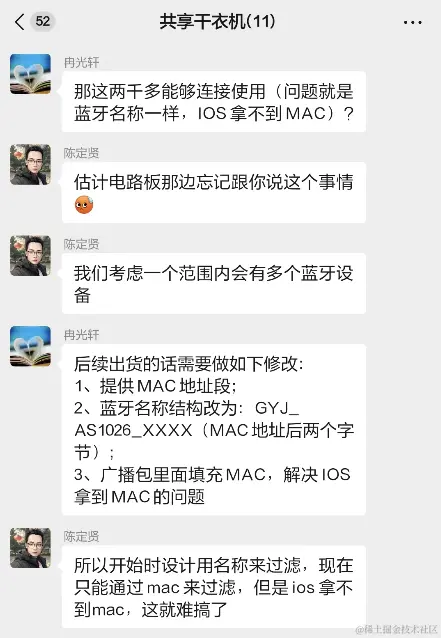Tap 陈定贤's avatar on last message
Screen dimensions: 441x638
[x=31, y=548]
